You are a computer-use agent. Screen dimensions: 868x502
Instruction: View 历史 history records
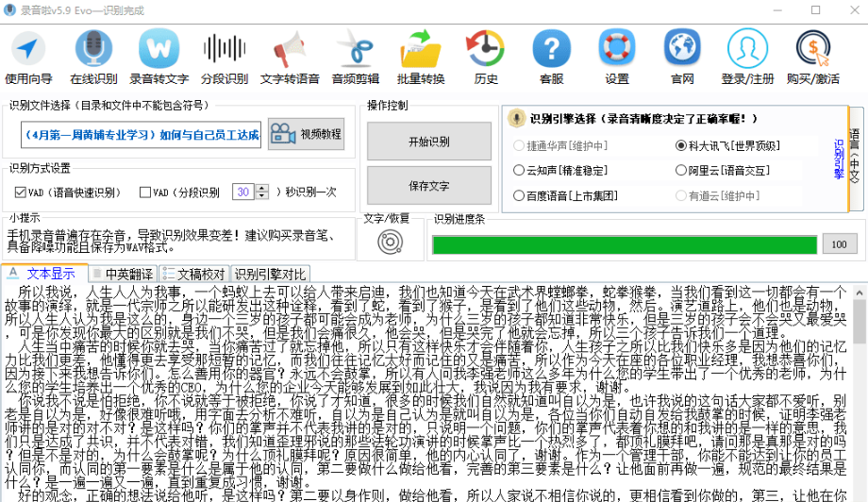click(x=486, y=57)
